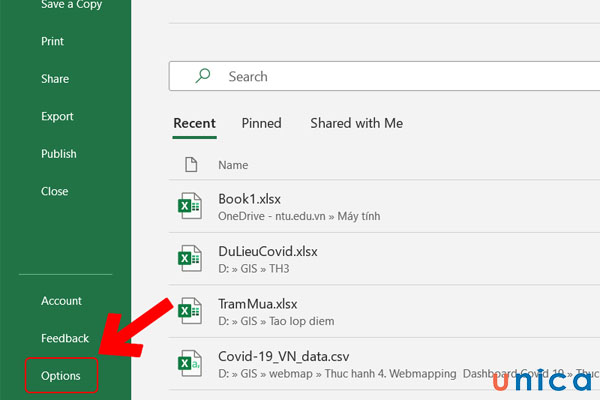Select Save a Copy
600x400 pixels.
point(71,6)
